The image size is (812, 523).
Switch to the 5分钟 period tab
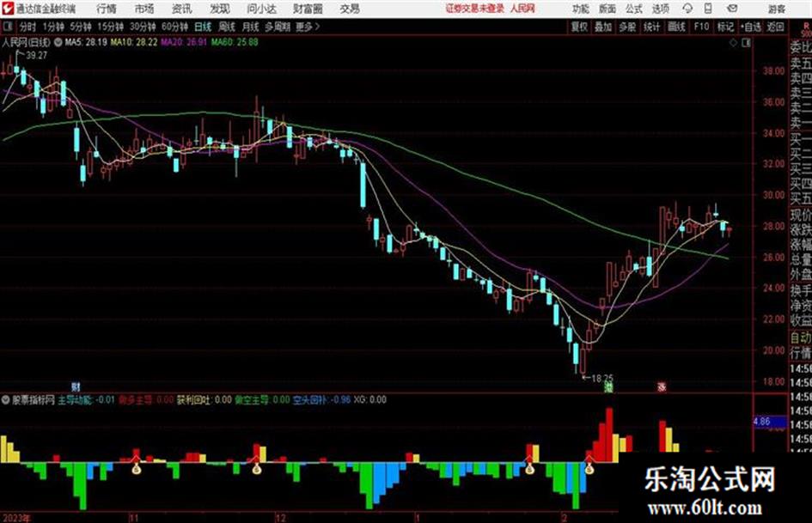[81, 27]
